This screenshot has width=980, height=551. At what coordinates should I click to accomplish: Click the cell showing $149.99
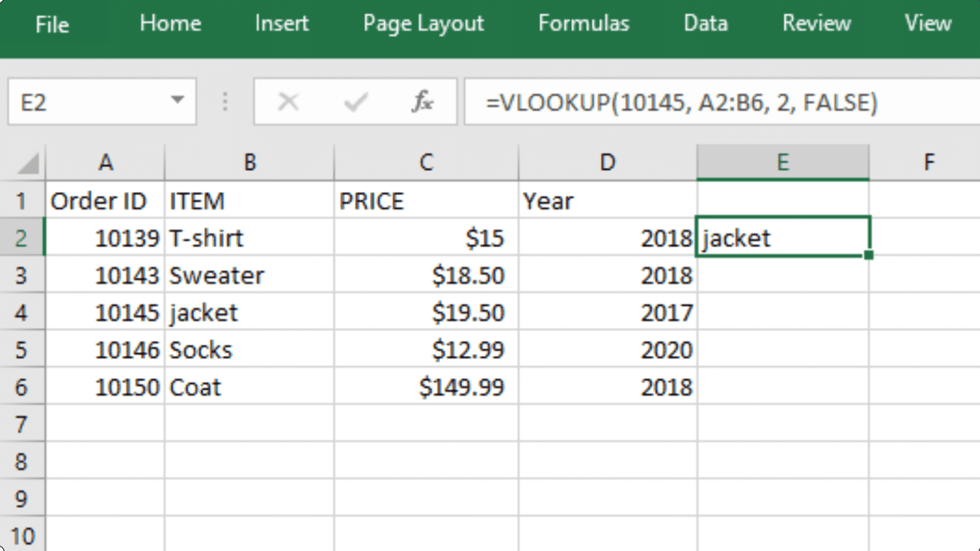click(426, 386)
